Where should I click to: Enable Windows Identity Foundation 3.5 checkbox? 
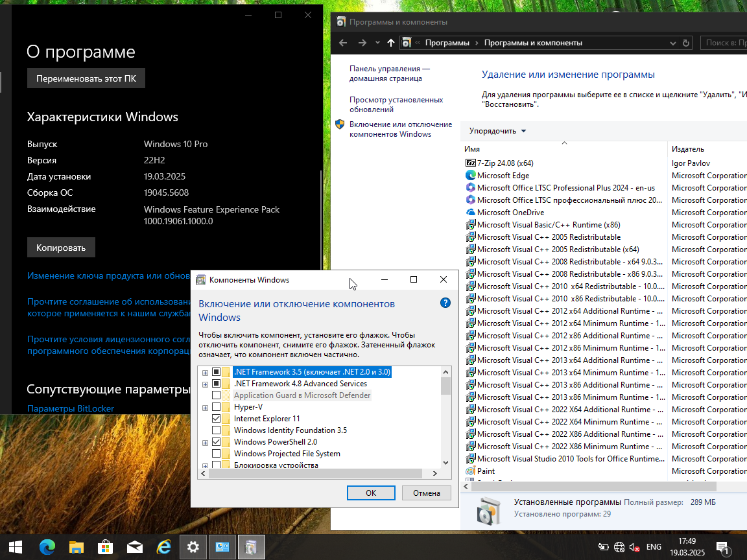[217, 430]
